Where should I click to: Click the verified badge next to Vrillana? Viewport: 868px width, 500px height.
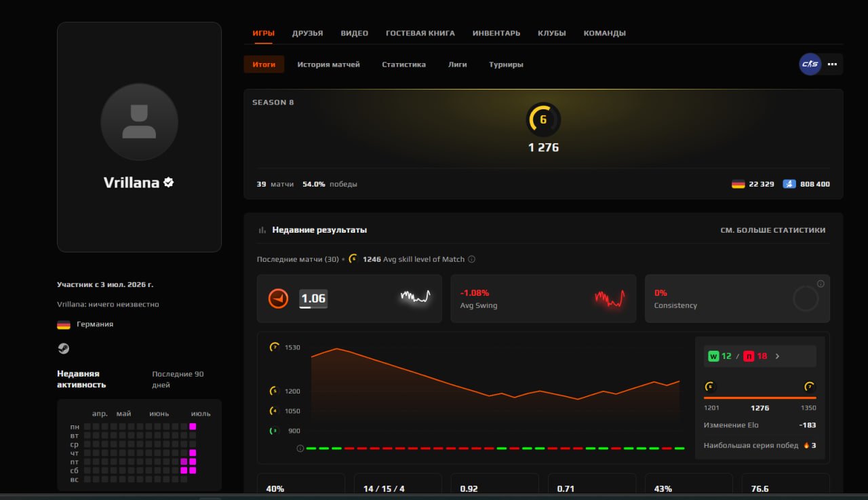169,182
